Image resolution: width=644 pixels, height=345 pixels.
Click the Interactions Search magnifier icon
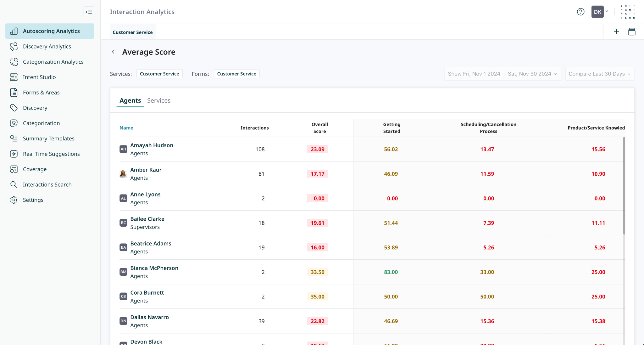[14, 184]
